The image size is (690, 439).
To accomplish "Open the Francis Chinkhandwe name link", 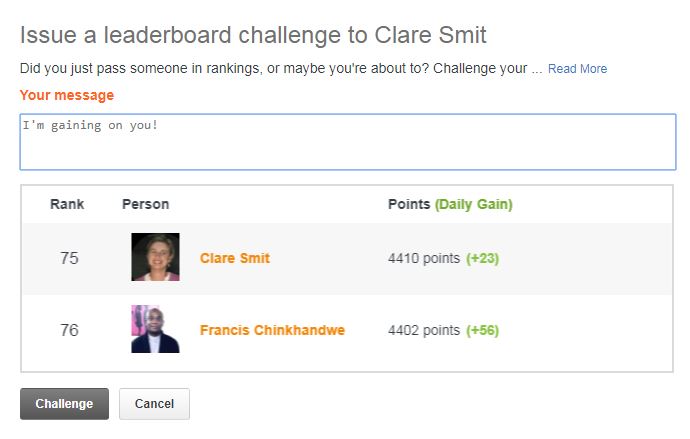I will (x=272, y=330).
